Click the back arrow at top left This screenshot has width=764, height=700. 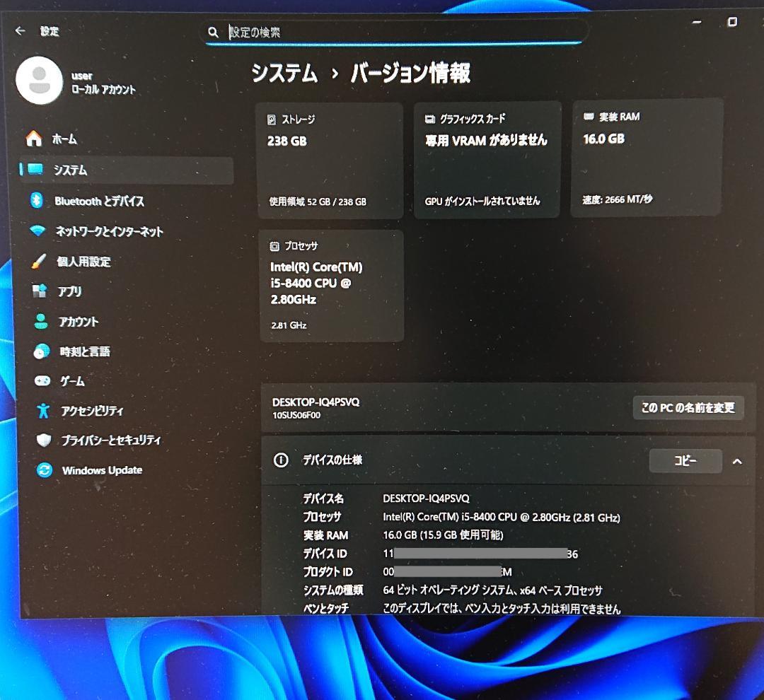(21, 30)
